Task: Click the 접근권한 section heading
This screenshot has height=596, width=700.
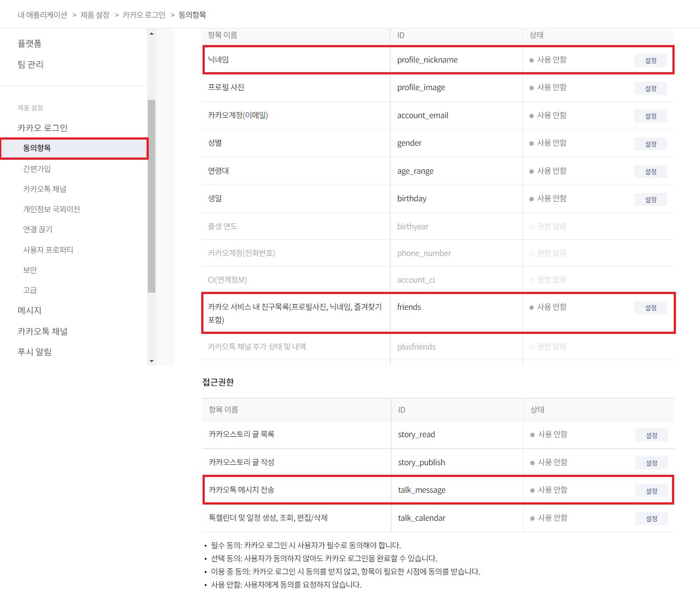Action: click(218, 382)
